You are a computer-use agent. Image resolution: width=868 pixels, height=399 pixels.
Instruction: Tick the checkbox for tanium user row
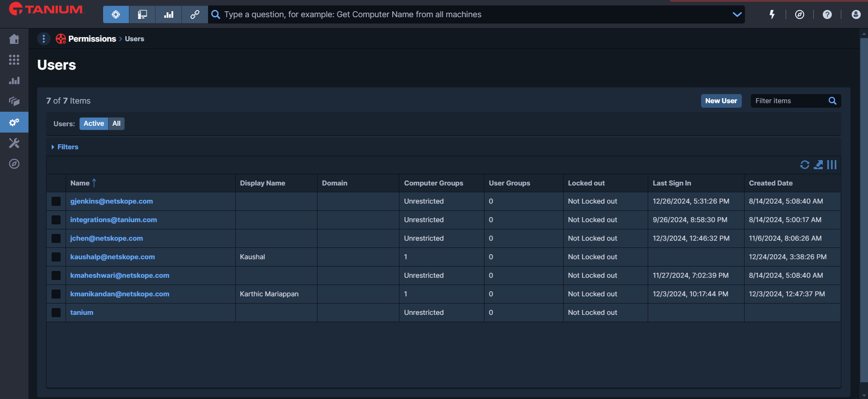(x=56, y=313)
